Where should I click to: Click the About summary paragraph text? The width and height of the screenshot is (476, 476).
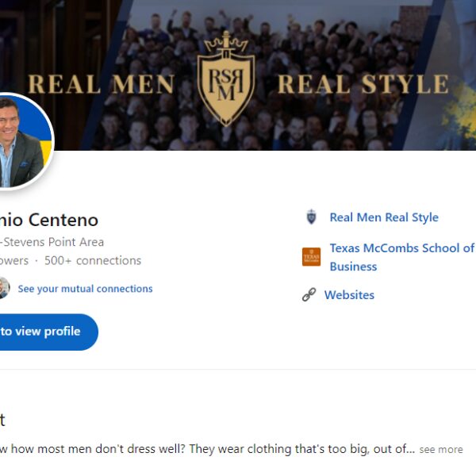pyautogui.click(x=206, y=449)
